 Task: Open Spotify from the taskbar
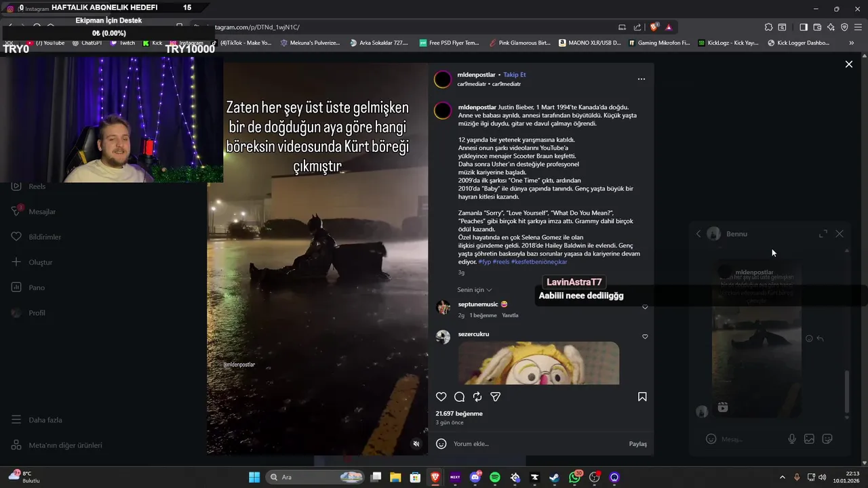click(x=495, y=477)
